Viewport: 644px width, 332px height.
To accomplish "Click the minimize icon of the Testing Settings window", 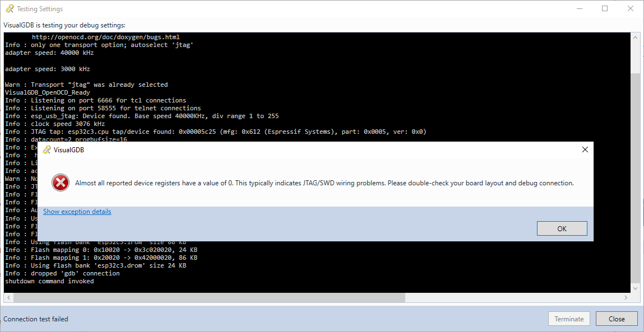I will point(579,8).
